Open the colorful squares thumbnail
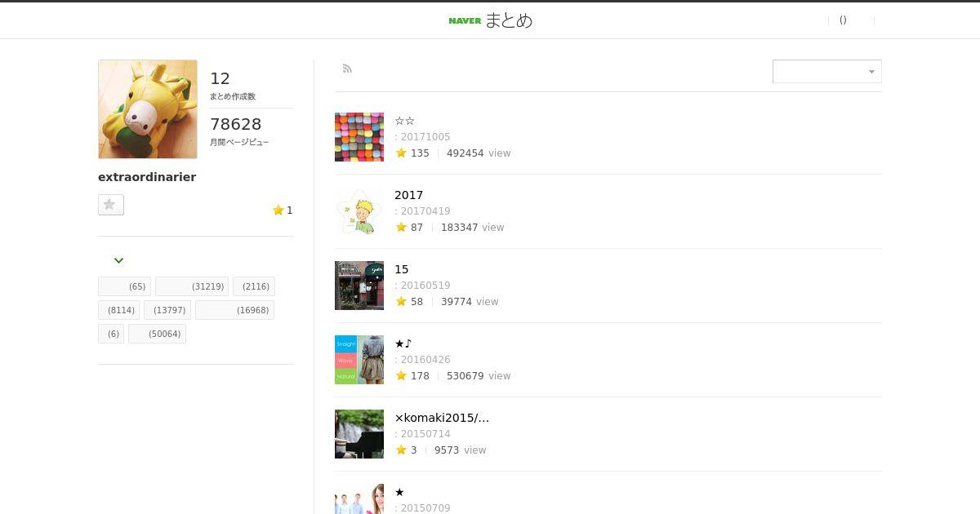 pyautogui.click(x=359, y=137)
